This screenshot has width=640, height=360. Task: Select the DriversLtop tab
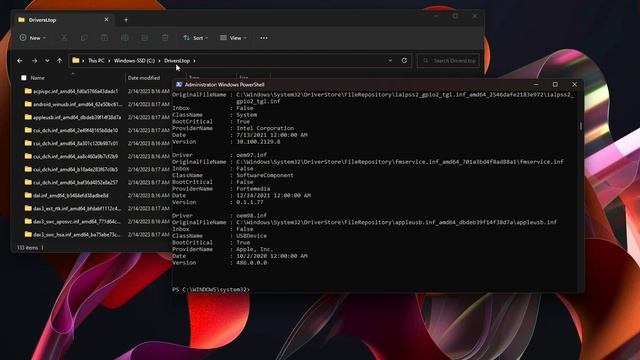[63, 20]
